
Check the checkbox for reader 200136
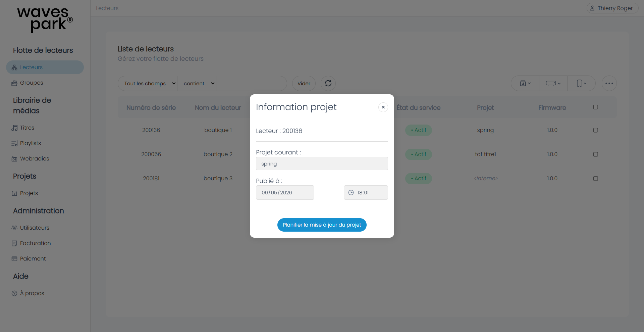pyautogui.click(x=595, y=130)
